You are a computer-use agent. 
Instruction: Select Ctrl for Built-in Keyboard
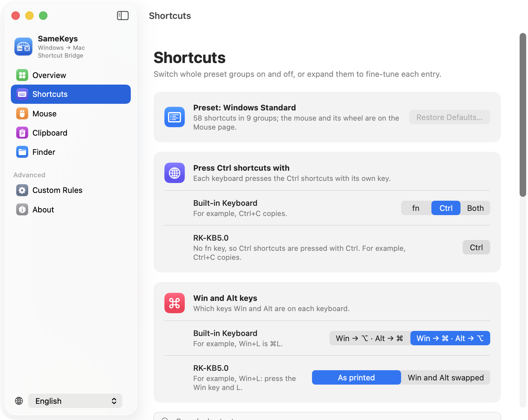[x=446, y=208]
